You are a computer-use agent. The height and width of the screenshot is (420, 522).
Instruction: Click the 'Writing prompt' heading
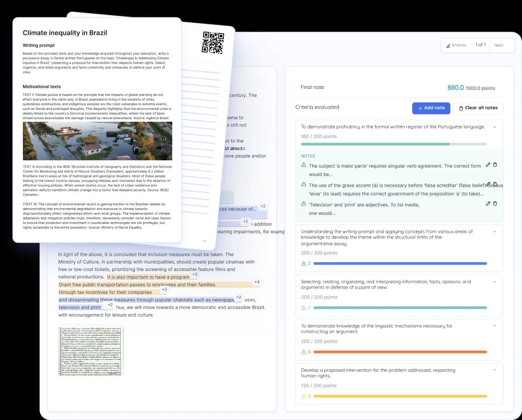point(39,45)
